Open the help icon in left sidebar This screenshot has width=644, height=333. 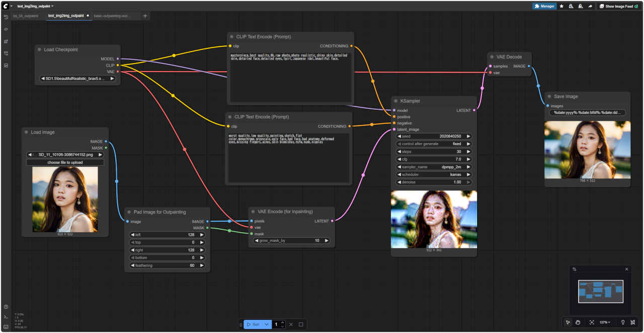coord(6,307)
